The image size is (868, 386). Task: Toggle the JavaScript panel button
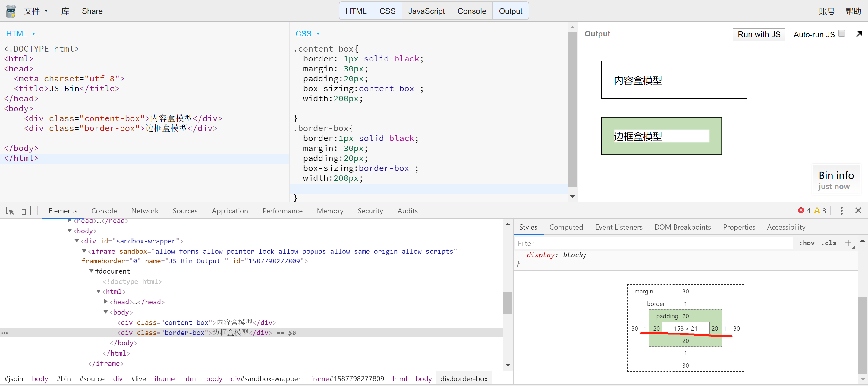click(426, 11)
